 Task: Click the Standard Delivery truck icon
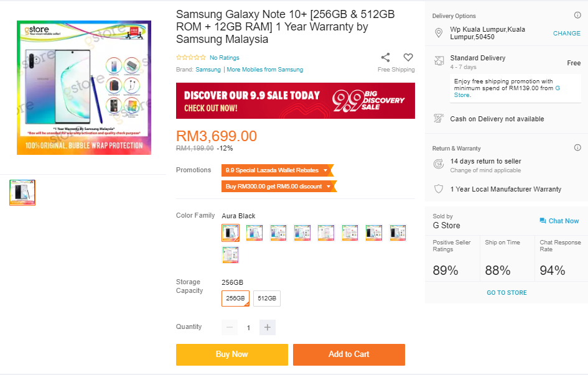439,61
